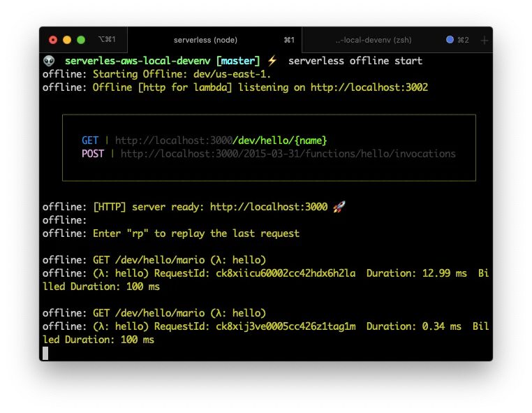
Task: Click the lightning bolt prompt symbol
Action: point(272,61)
